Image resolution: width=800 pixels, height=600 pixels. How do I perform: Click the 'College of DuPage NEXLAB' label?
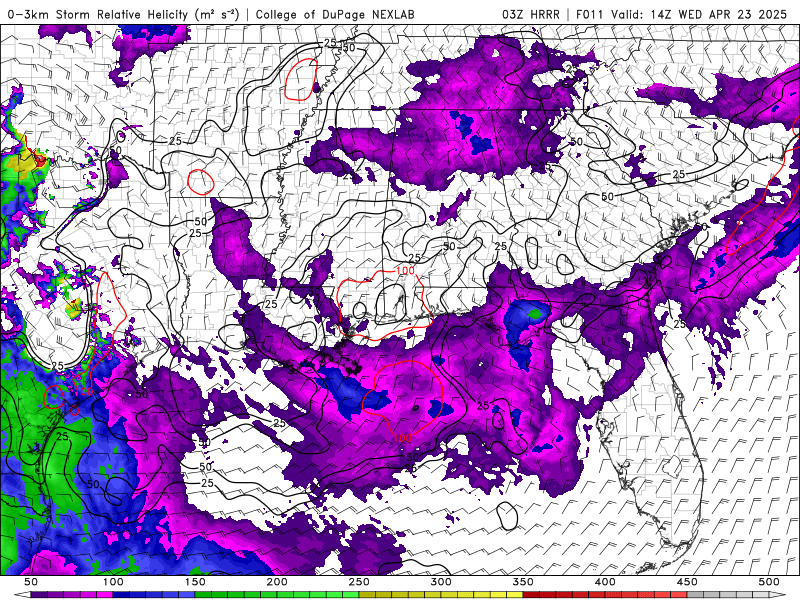click(x=335, y=14)
